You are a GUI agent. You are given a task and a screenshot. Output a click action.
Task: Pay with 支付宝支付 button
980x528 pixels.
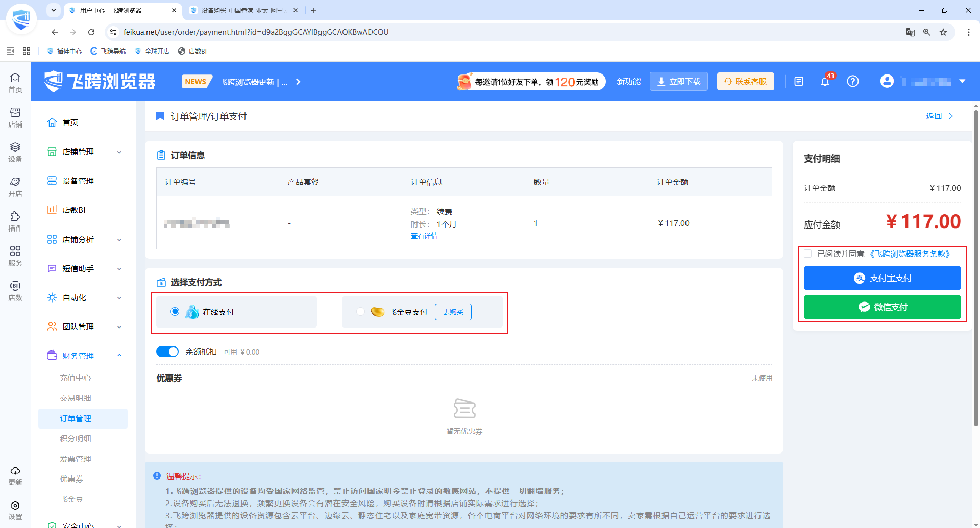click(882, 278)
